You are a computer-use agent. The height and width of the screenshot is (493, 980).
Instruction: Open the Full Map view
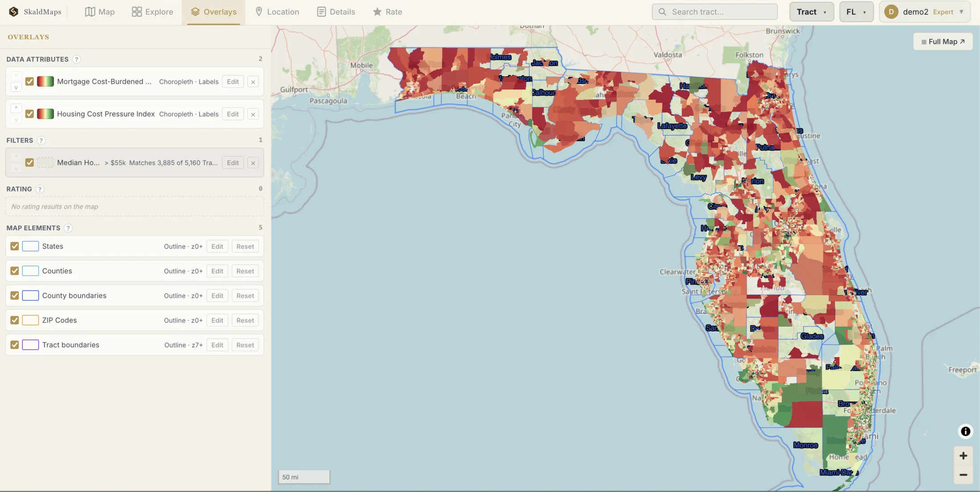943,41
